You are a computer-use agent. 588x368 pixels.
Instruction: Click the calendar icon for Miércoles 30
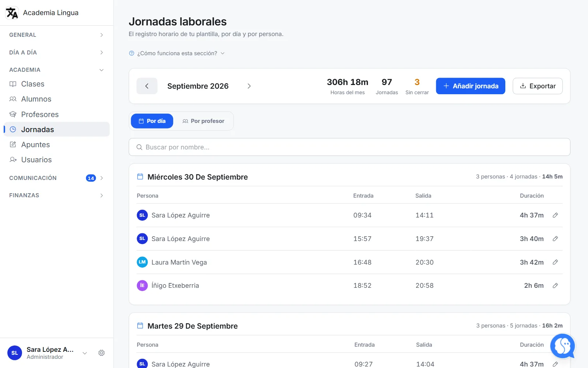coord(140,177)
